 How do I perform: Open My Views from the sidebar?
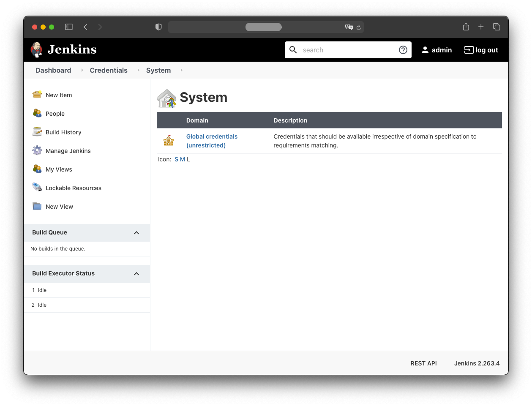[59, 169]
